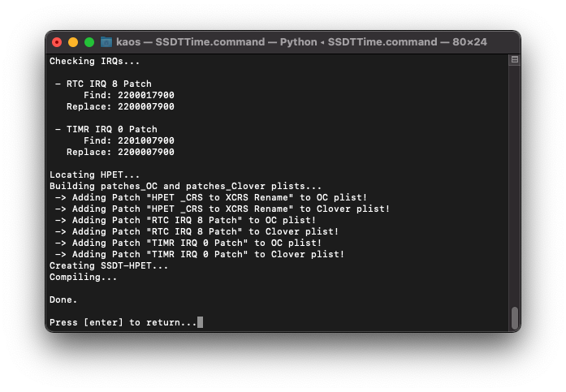This screenshot has height=392, width=566.
Task: Click the "Creating SSDT-HPET..." line
Action: (x=109, y=265)
